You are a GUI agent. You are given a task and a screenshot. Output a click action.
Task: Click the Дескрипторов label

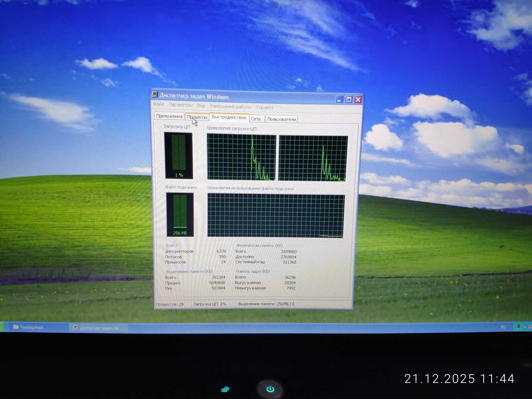point(179,251)
